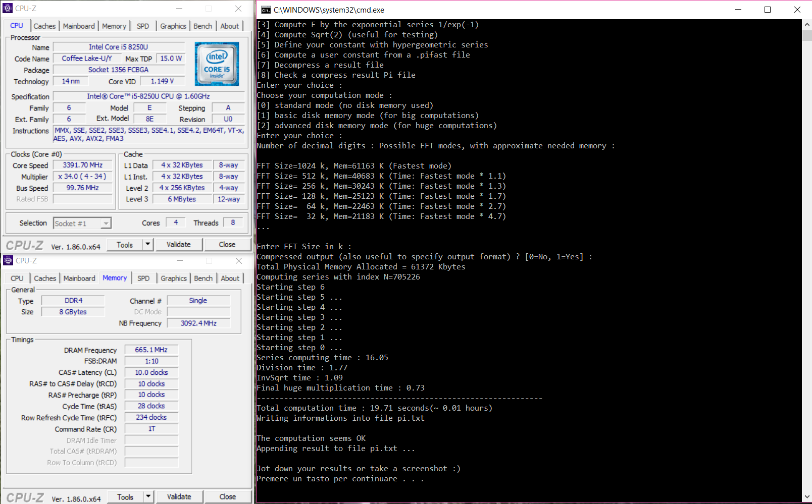Image resolution: width=812 pixels, height=504 pixels.
Task: Close the cmd.exe window
Action: (x=797, y=10)
